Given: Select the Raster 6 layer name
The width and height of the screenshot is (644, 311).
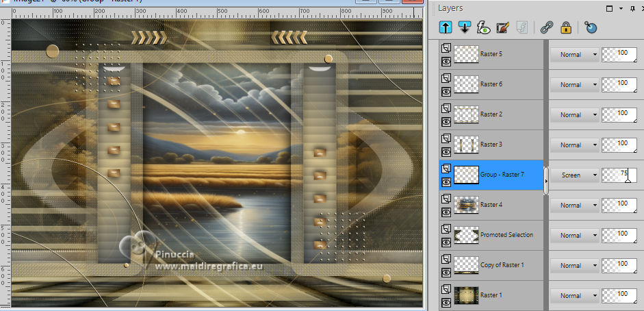Looking at the screenshot, I should coord(491,84).
